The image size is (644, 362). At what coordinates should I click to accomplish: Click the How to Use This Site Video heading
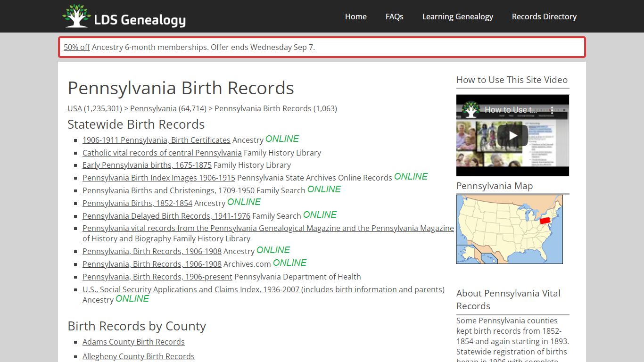(x=512, y=80)
